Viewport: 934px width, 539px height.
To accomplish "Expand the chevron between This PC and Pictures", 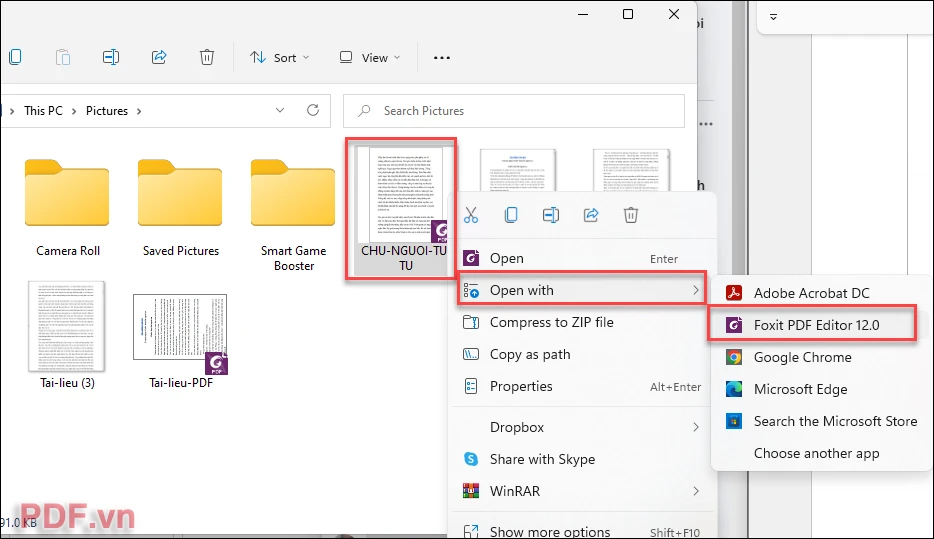I will point(74,111).
